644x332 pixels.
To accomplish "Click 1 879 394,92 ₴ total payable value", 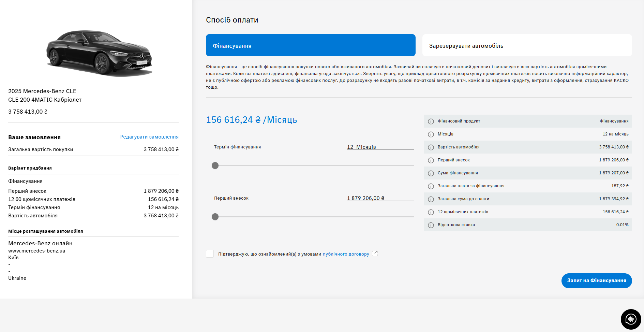I will click(x=614, y=199).
